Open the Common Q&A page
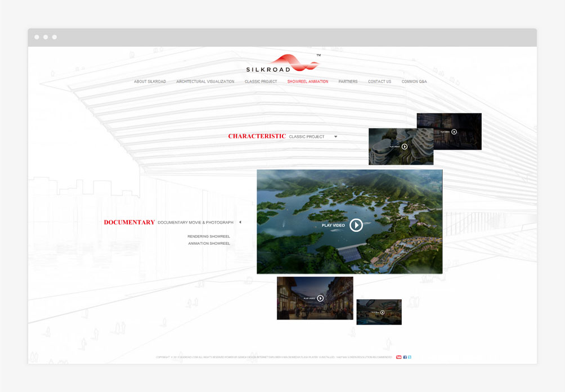The image size is (565, 392). pyautogui.click(x=414, y=82)
